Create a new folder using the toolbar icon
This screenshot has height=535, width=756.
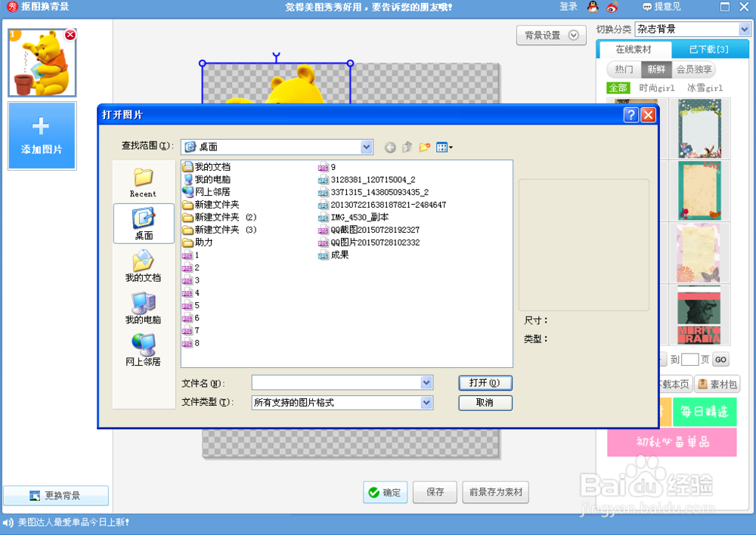point(424,147)
